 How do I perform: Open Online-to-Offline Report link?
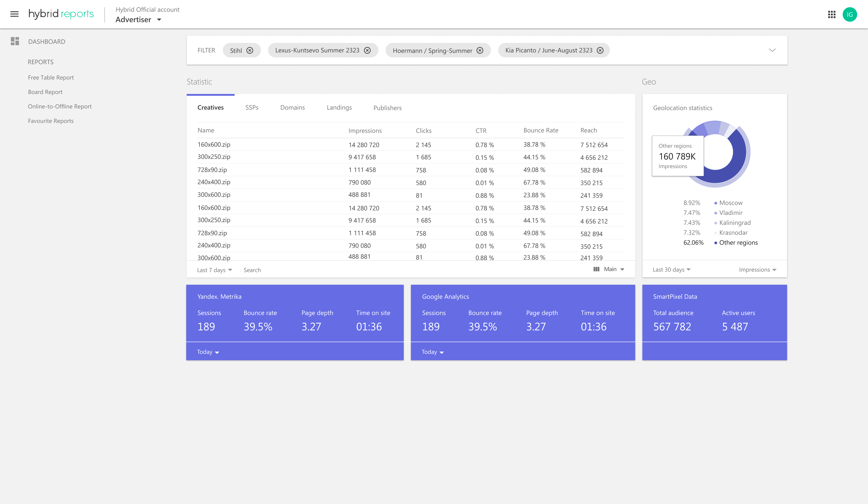(x=60, y=106)
